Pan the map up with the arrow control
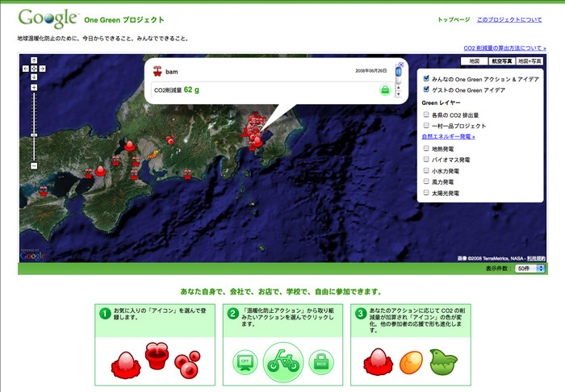 click(34, 60)
